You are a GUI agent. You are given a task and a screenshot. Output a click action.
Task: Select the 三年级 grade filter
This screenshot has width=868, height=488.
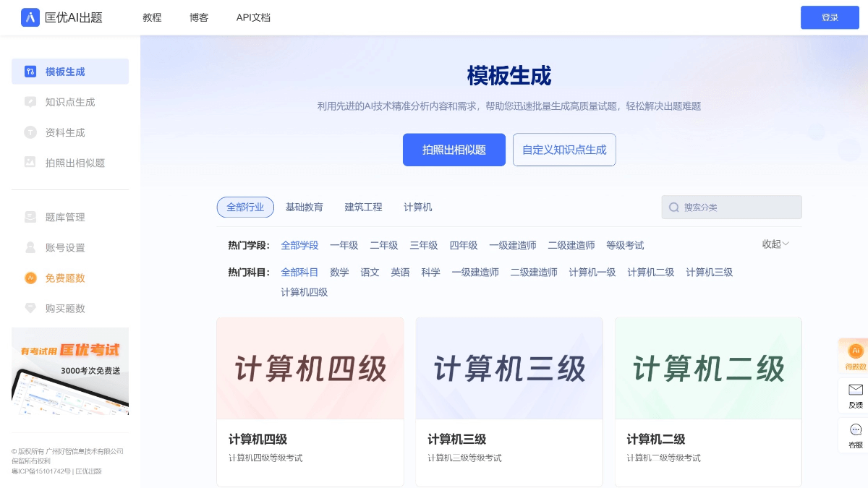click(x=423, y=245)
